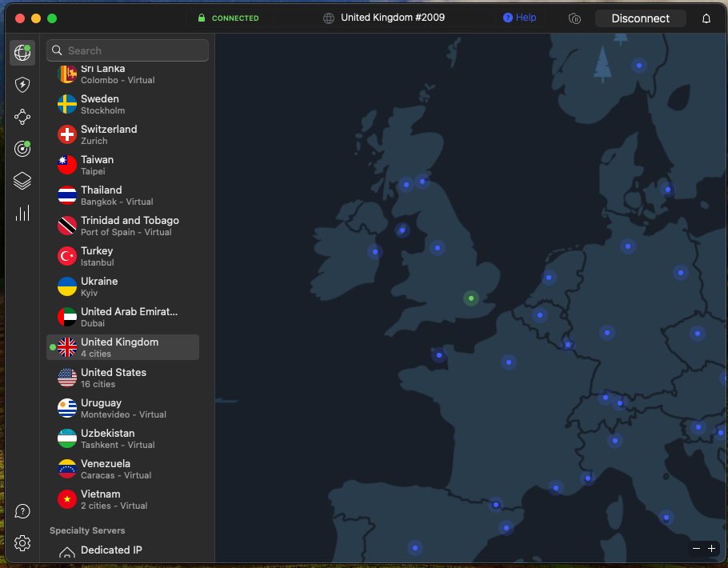The width and height of the screenshot is (728, 568).
Task: Select United States flag icon
Action: 67,378
